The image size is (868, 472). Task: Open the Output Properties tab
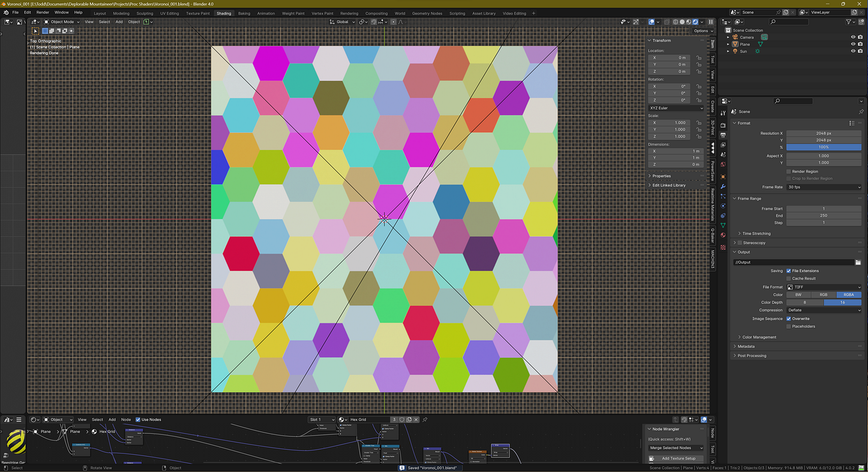[723, 135]
